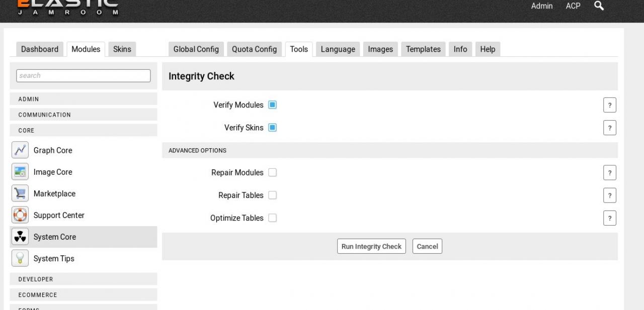Toggle the Repair Modules checkbox
This screenshot has width=644, height=310.
click(272, 172)
